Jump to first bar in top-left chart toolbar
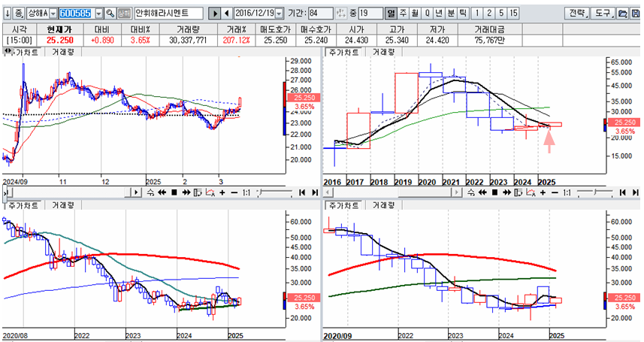The height and width of the screenshot is (342, 644). pos(302,192)
